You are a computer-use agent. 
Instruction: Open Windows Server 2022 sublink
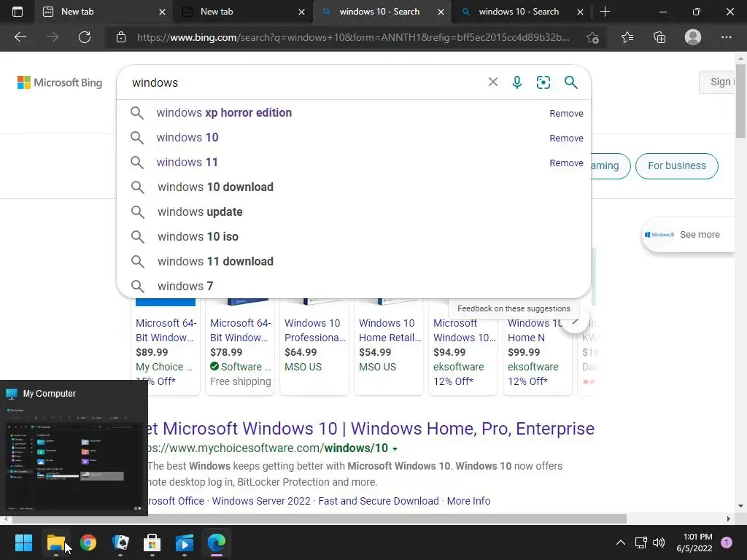(261, 501)
